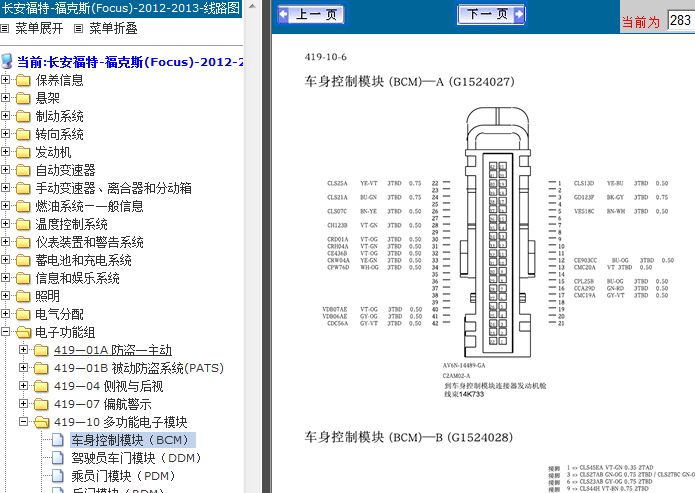
Task: Open 驾驶员车门模块 (DDM) page
Action: pos(137,458)
